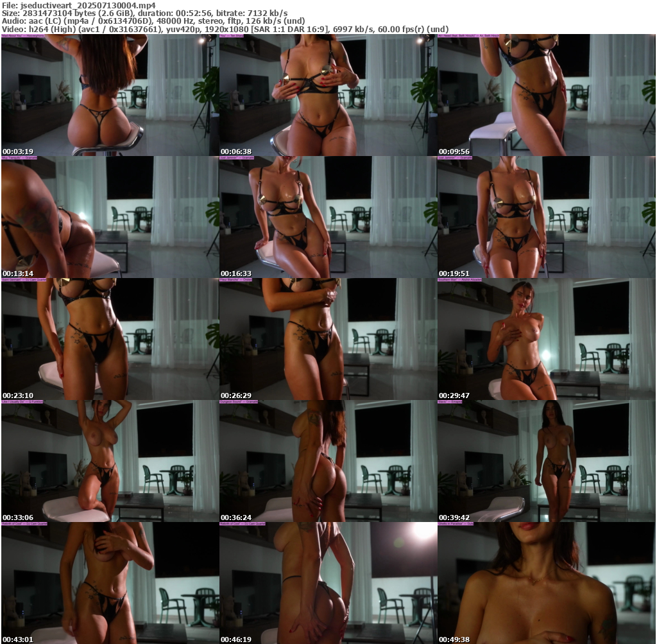This screenshot has height=644, width=657.
Task: Click the 'File:' name line in header
Action: tap(79, 5)
